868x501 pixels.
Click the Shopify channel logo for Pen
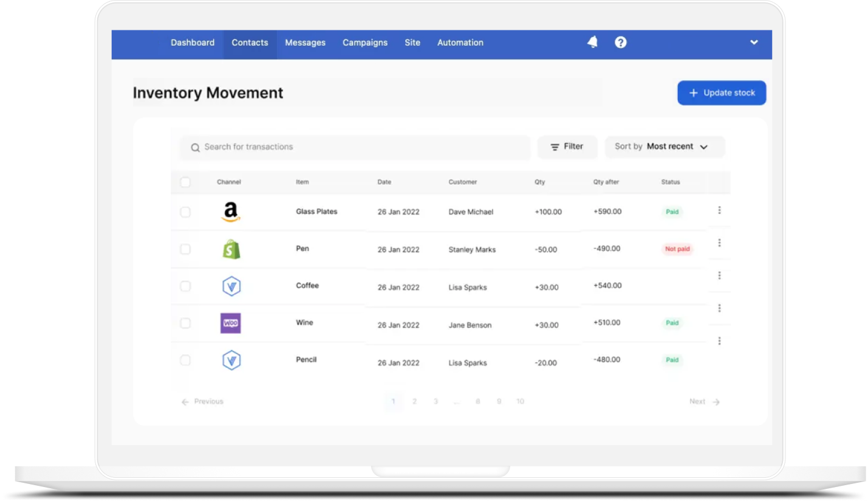coord(231,249)
